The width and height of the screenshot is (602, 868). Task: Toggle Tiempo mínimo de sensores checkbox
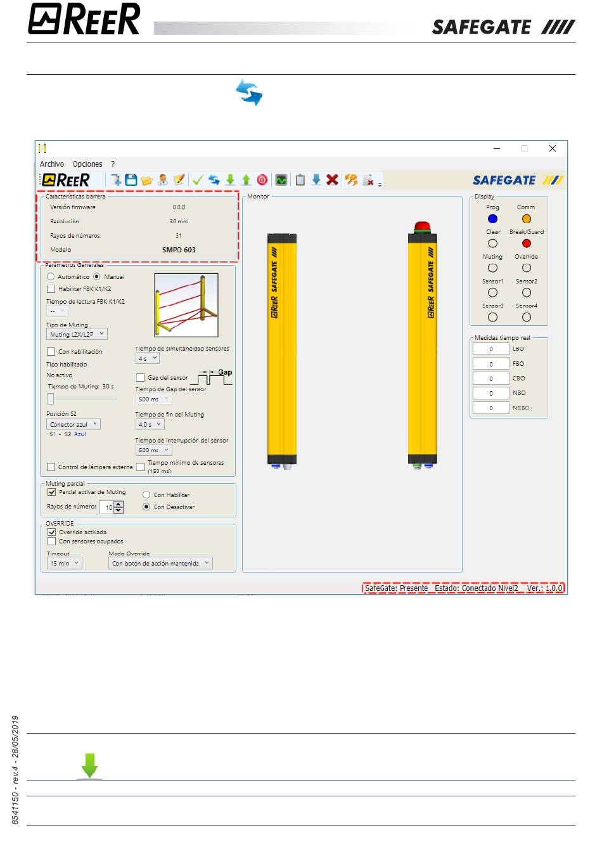tap(141, 467)
